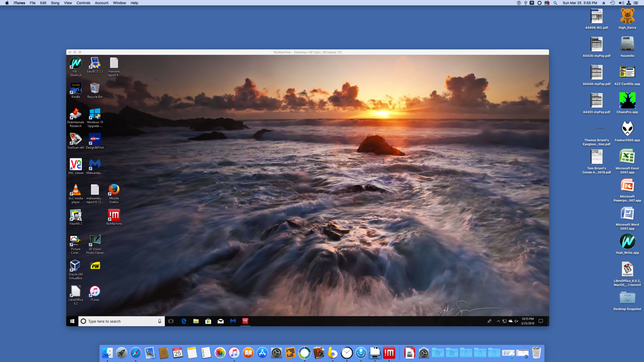The image size is (644, 362).
Task: Open Mozilla Firefox desktop shortcut
Action: [114, 190]
